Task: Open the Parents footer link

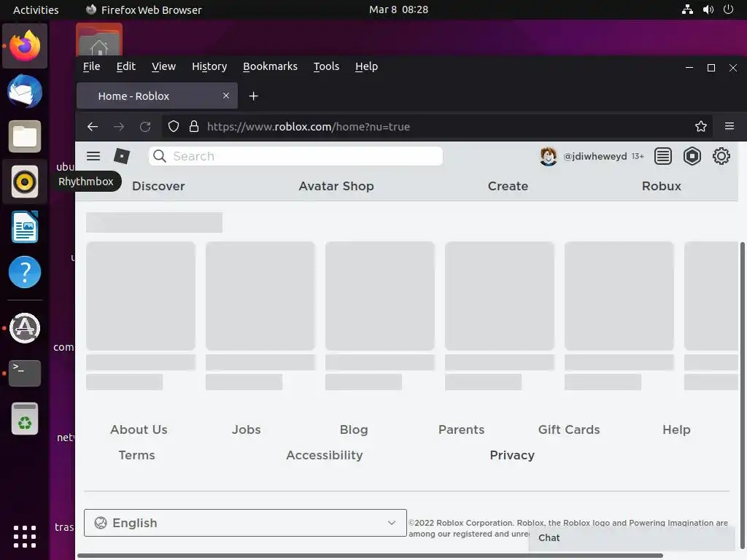Action: tap(461, 429)
